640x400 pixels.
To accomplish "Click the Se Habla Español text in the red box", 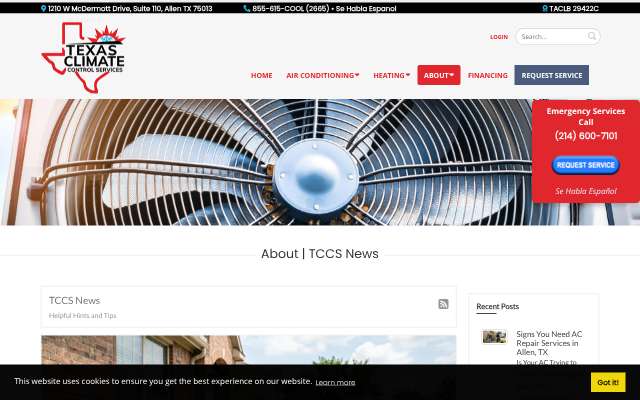I will tap(586, 191).
